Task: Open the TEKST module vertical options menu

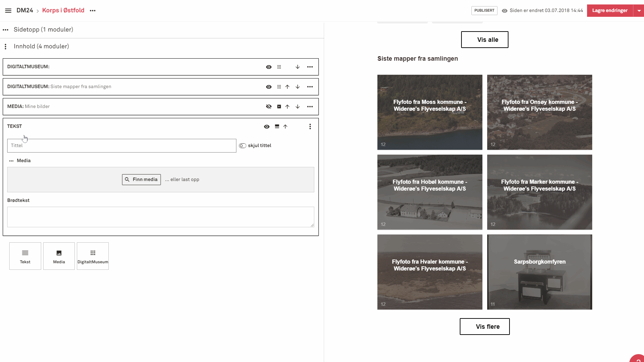Action: coord(310,126)
